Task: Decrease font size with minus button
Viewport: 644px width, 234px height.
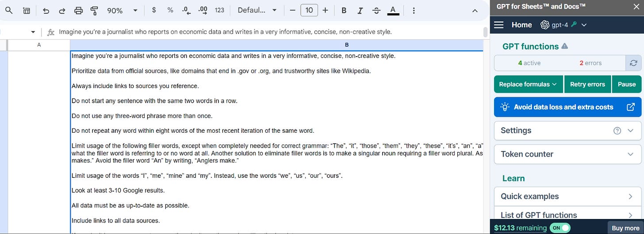Action: tap(292, 10)
